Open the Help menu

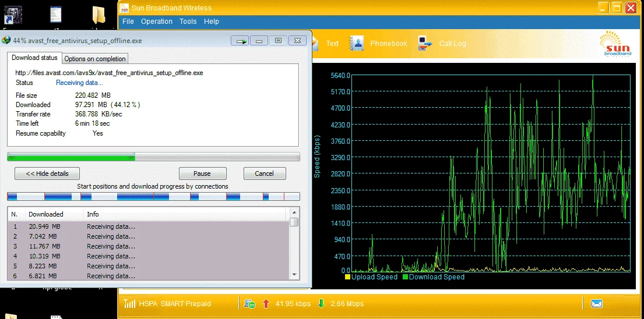212,22
